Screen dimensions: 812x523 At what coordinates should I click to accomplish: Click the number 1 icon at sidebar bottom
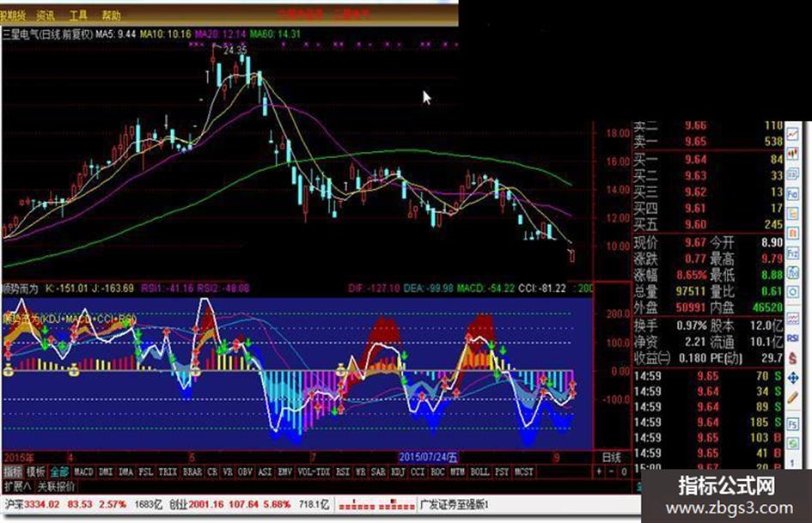[793, 462]
